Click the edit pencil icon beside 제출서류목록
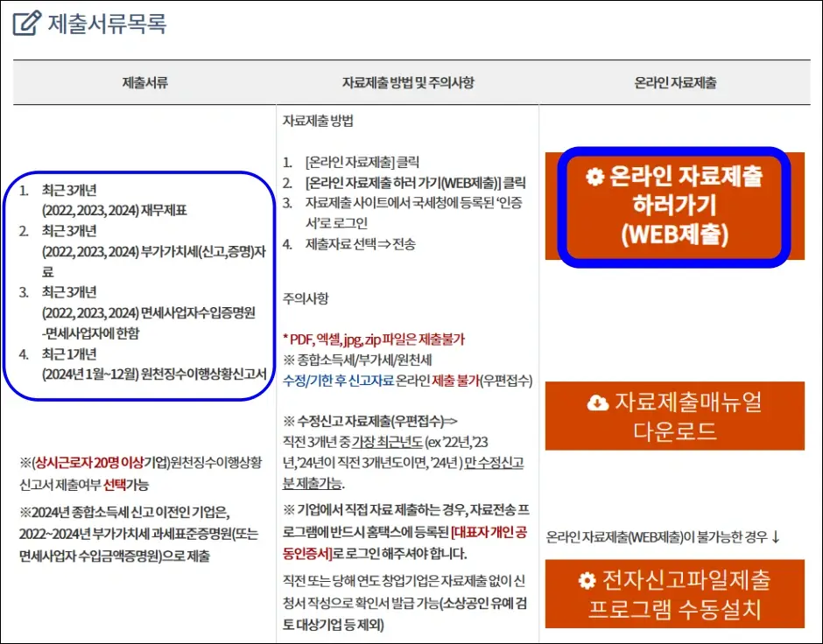 pyautogui.click(x=26, y=23)
